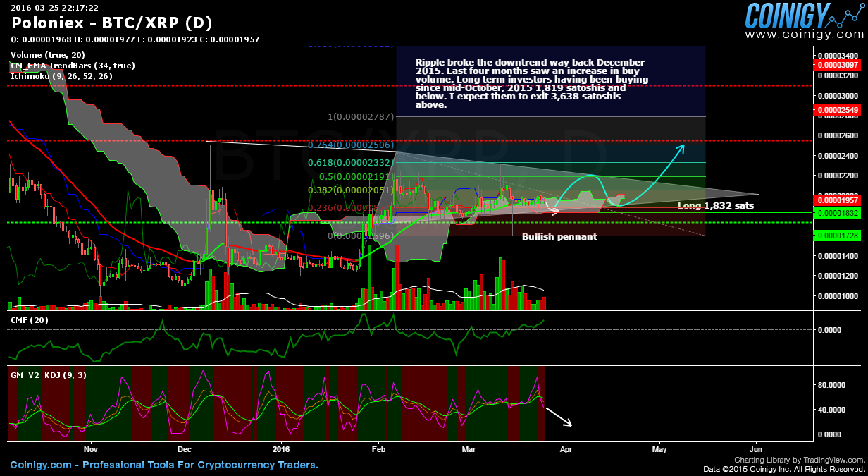Click the Coinigy logo
Screen dimensions: 868x476
pos(805,16)
